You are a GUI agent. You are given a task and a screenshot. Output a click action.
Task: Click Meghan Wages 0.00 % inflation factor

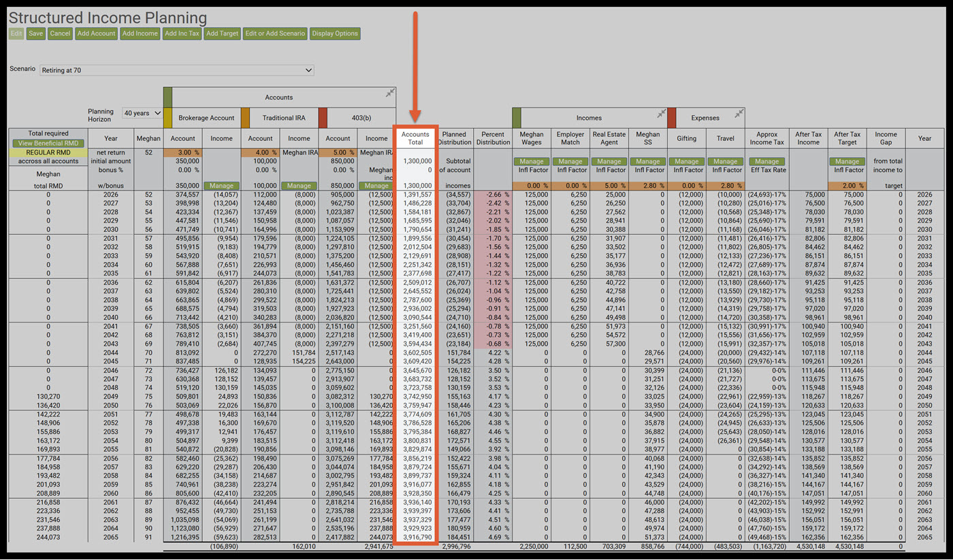click(531, 186)
